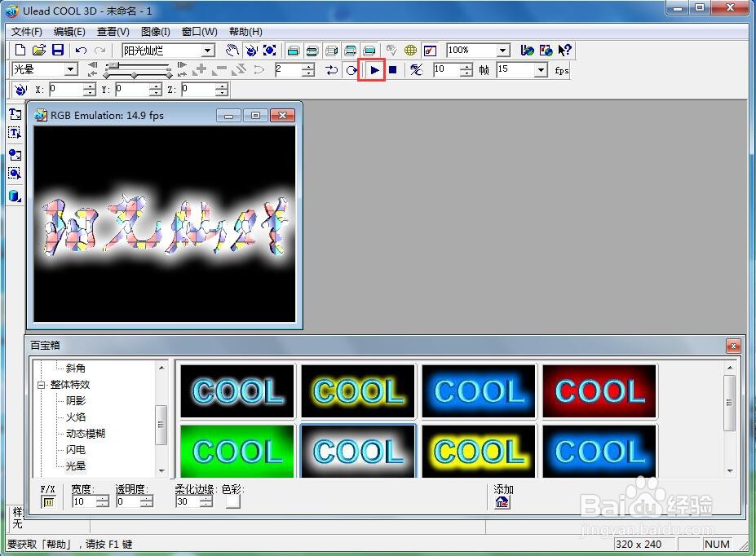This screenshot has width=756, height=556.
Task: Click the timeline frame slider thumb
Action: 113,65
